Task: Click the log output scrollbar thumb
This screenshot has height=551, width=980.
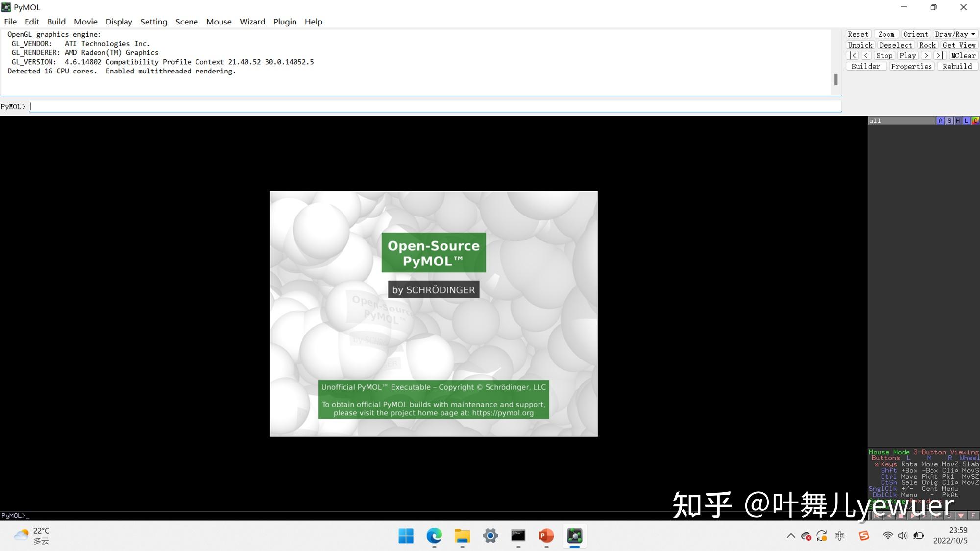Action: tap(836, 79)
